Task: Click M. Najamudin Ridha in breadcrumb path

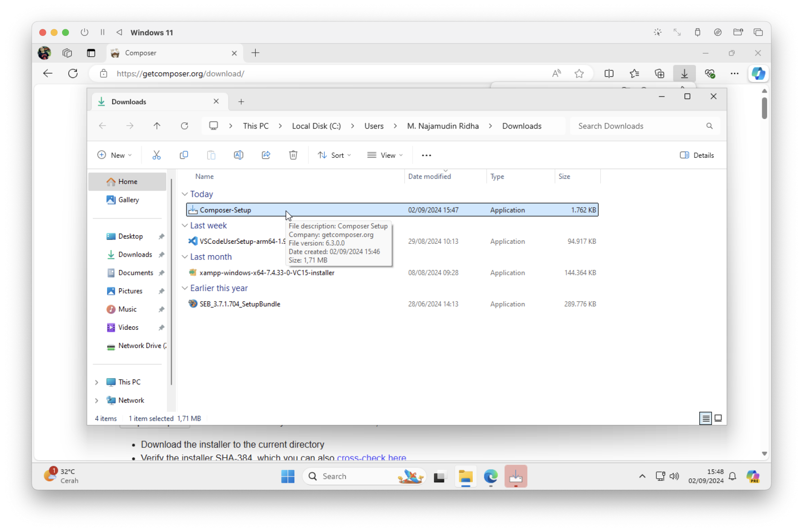Action: [x=443, y=126]
